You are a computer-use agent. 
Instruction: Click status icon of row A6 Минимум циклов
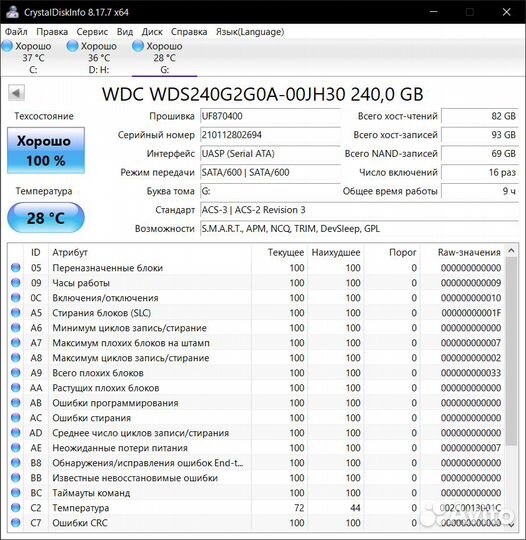tap(16, 328)
